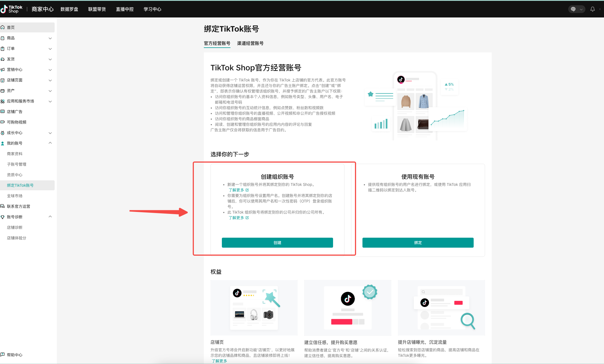
Task: Click the 帮助中心 help icon
Action: tap(3, 355)
